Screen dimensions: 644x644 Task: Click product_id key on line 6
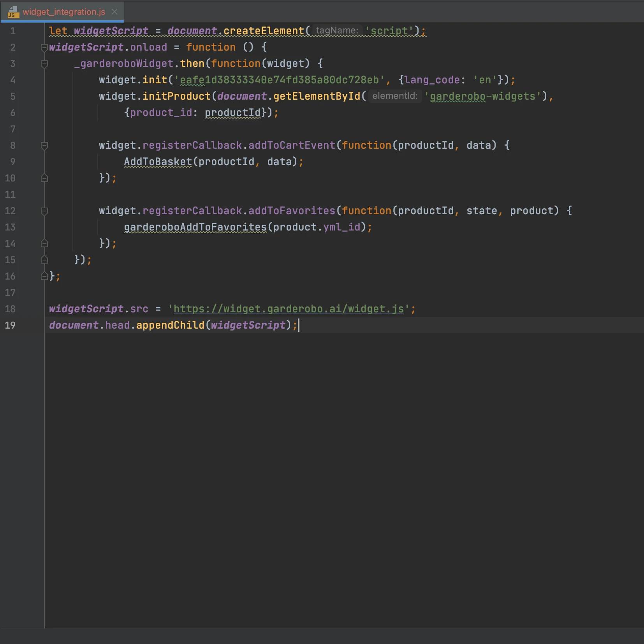point(161,113)
